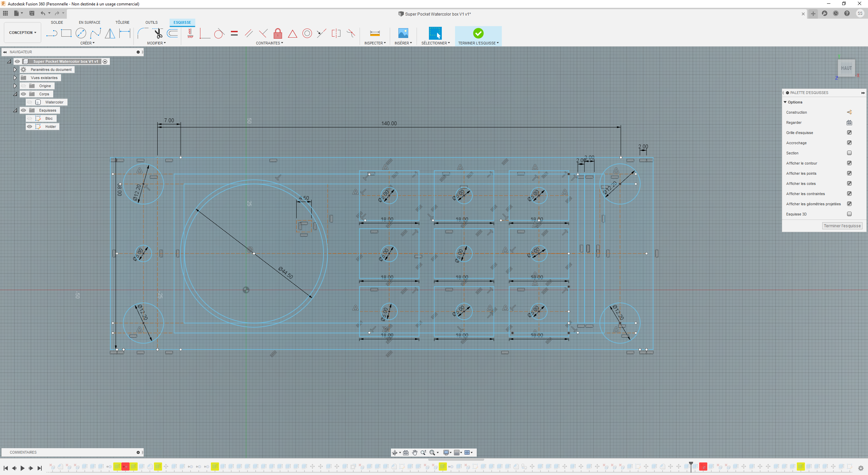Toggle the Esquisse 3D checkbox

coord(850,213)
